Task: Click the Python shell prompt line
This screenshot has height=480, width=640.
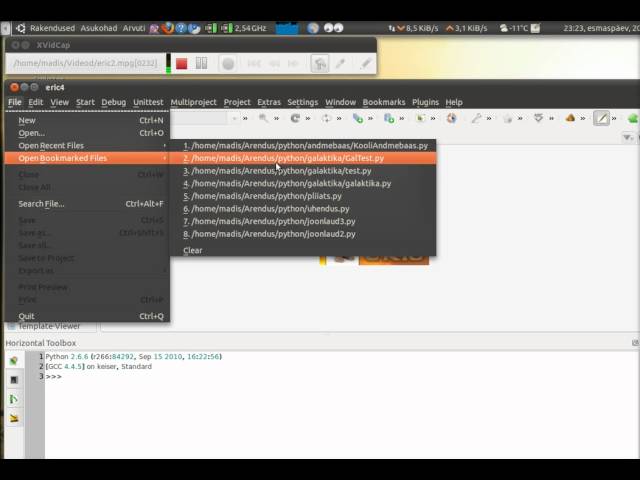Action: coord(54,376)
